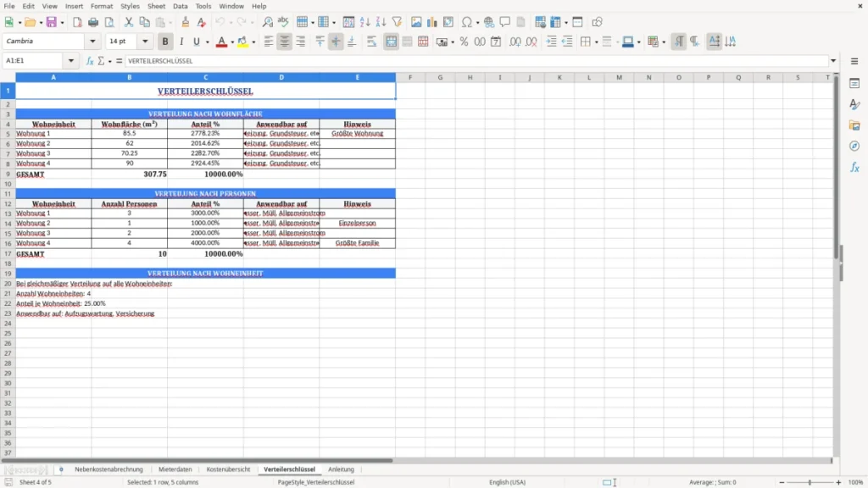Image resolution: width=868 pixels, height=488 pixels.
Task: Toggle Italic formatting
Action: click(x=181, y=42)
